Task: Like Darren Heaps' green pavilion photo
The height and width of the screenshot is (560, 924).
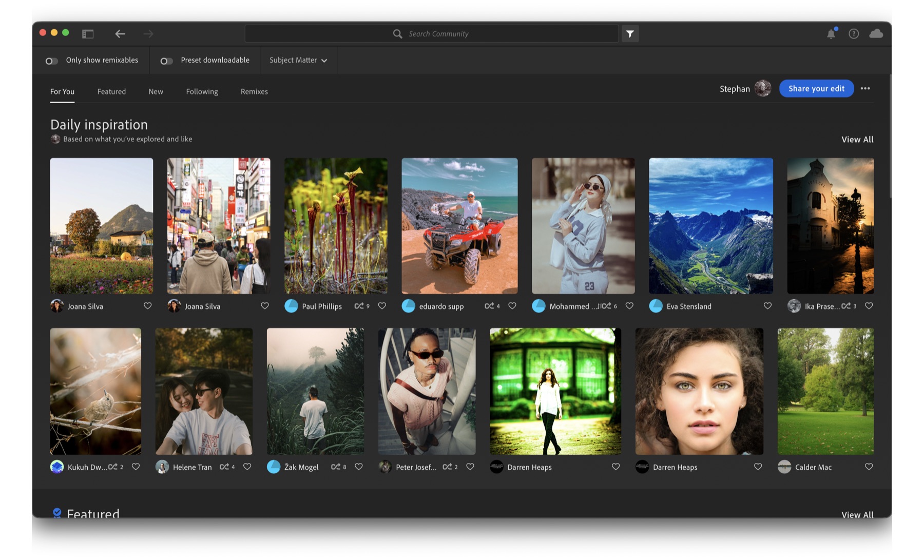Action: [x=615, y=467]
